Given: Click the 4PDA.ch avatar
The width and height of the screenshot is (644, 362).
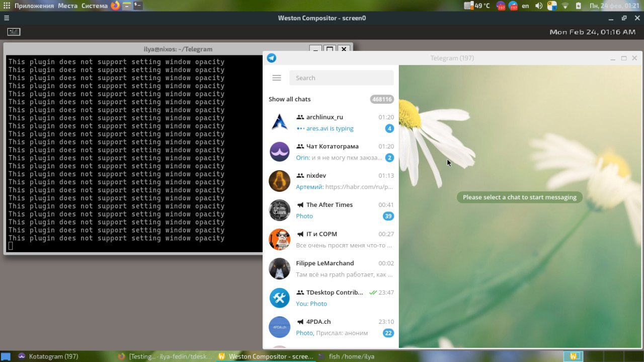Looking at the screenshot, I should [279, 327].
